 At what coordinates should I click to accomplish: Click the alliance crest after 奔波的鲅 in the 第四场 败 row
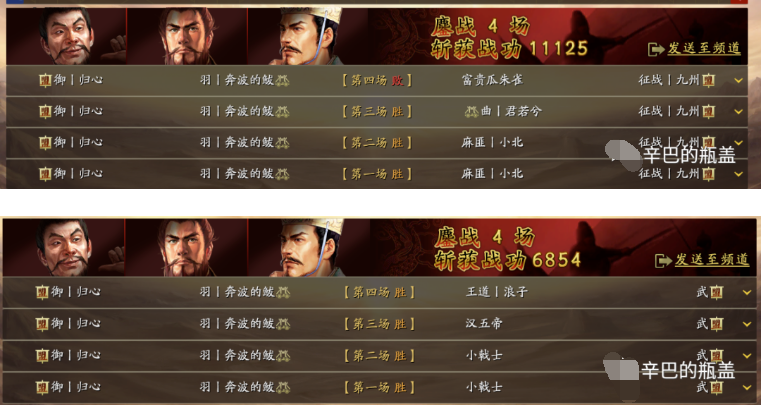coord(282,81)
